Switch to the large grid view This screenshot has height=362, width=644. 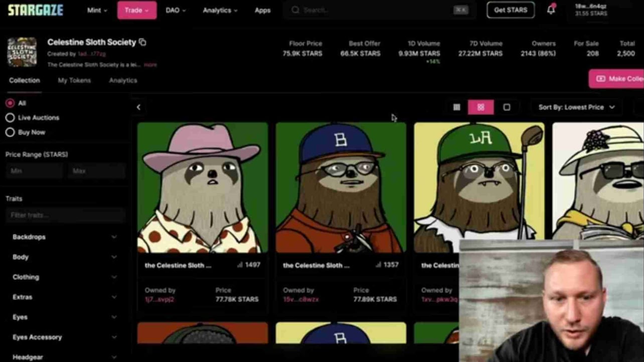[x=480, y=107]
